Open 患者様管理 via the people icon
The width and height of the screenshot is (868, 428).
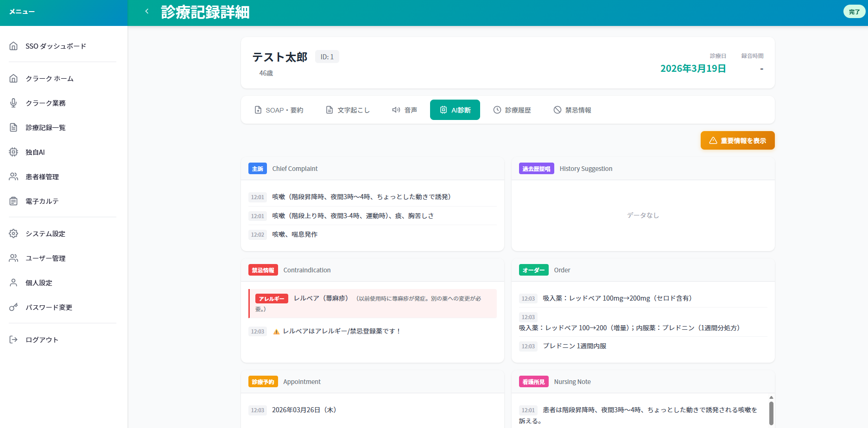[x=13, y=176]
